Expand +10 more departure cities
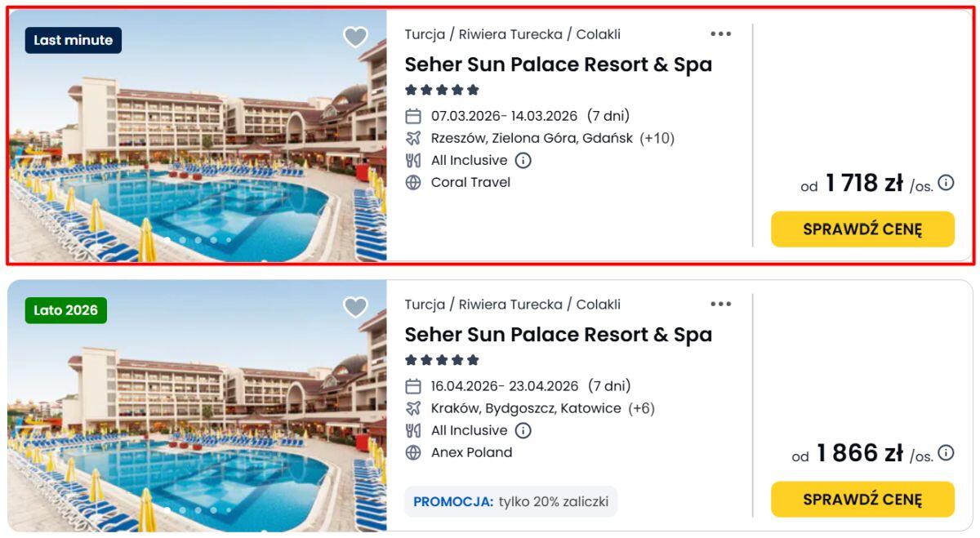This screenshot has height=538, width=980. [x=657, y=138]
